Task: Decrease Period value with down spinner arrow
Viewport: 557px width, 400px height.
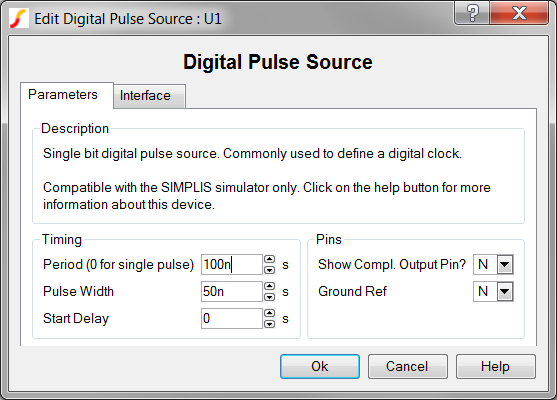Action: [270, 270]
